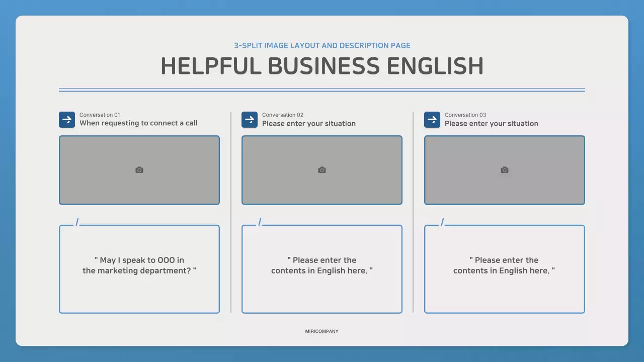This screenshot has width=644, height=362.
Task: Click the slash mark on the first quote box
Action: click(77, 222)
